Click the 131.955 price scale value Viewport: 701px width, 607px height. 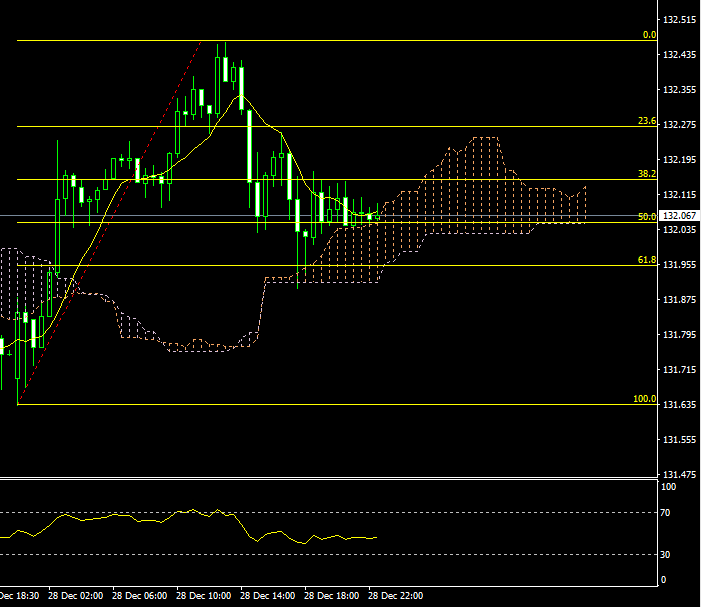coord(680,265)
